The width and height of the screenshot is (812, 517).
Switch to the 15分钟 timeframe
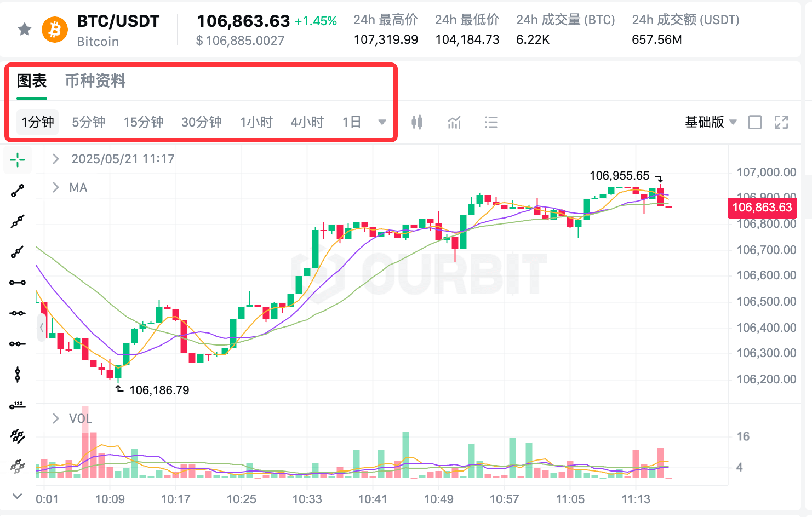[x=144, y=122]
